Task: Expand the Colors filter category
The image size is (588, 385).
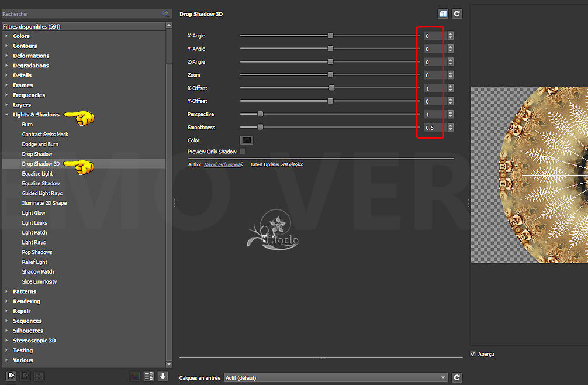Action: pyautogui.click(x=6, y=36)
